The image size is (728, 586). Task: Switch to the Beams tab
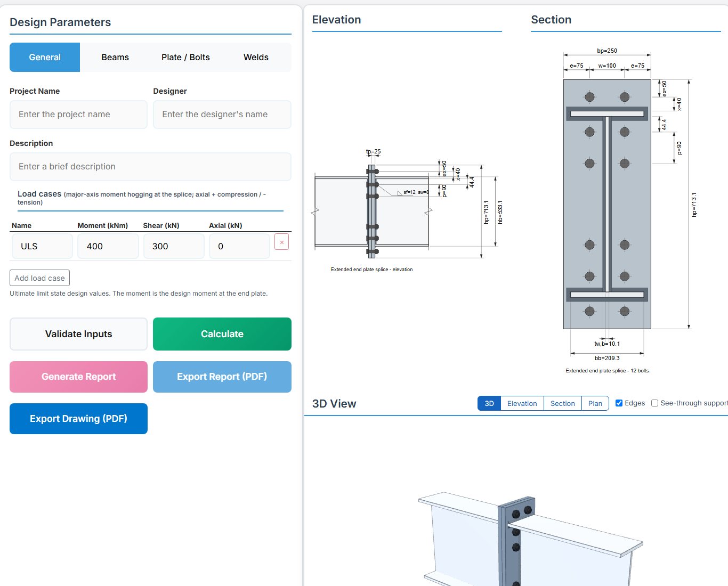point(115,57)
